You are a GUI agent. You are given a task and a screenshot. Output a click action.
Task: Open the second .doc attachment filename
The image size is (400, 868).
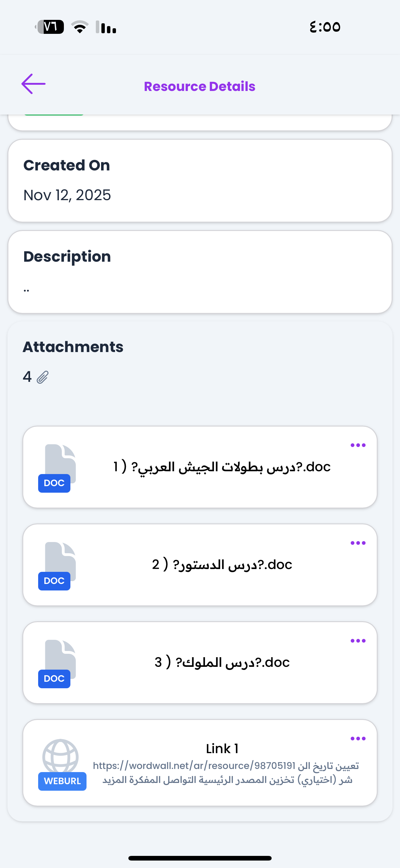click(x=222, y=565)
